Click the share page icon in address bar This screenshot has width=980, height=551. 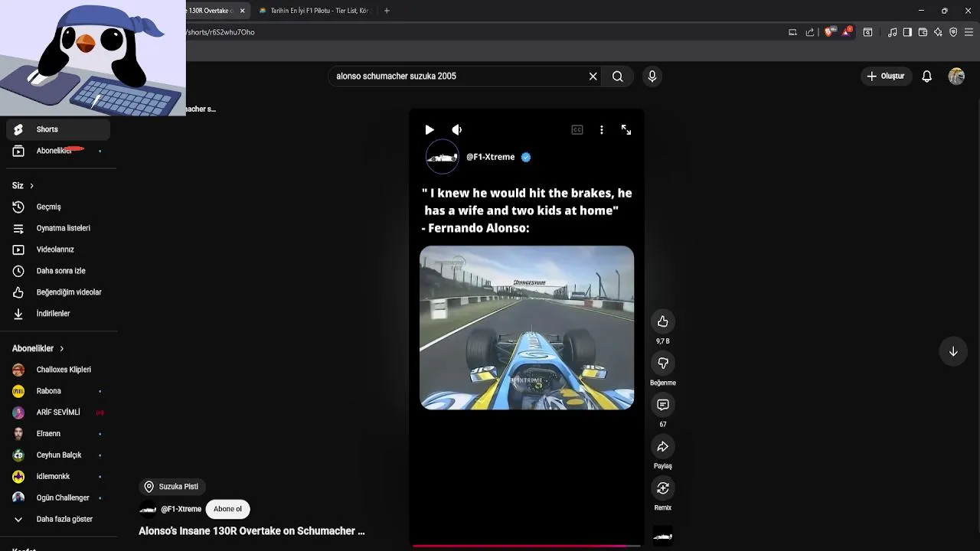(810, 32)
